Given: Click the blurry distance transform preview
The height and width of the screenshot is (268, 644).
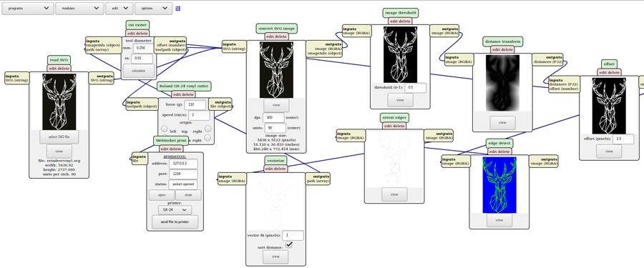Looking at the screenshot, I should pyautogui.click(x=502, y=83).
